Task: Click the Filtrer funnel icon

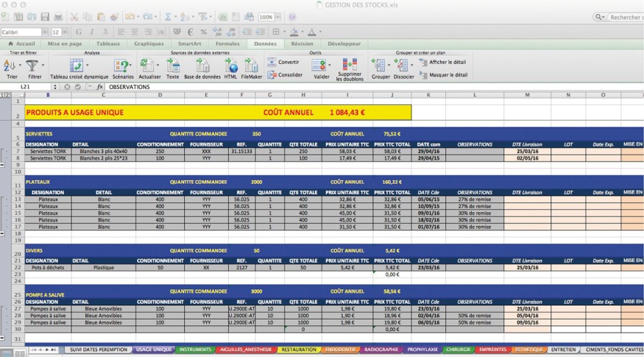Action: point(33,66)
